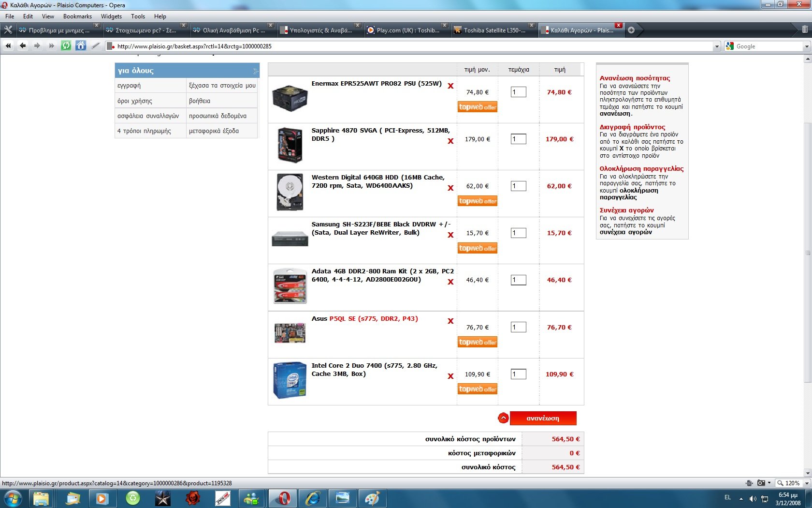Focus the quantity field for Sapphire 4870
The image size is (812, 508).
point(518,139)
